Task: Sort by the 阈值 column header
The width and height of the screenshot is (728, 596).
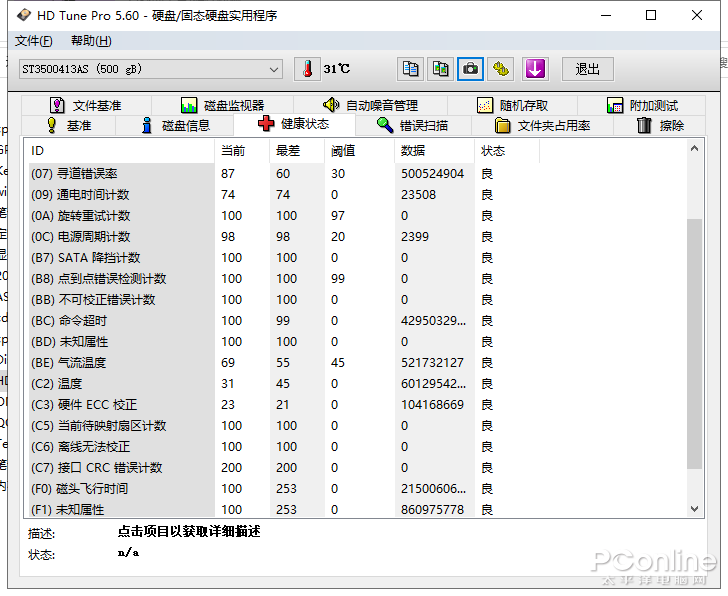Action: tap(359, 151)
